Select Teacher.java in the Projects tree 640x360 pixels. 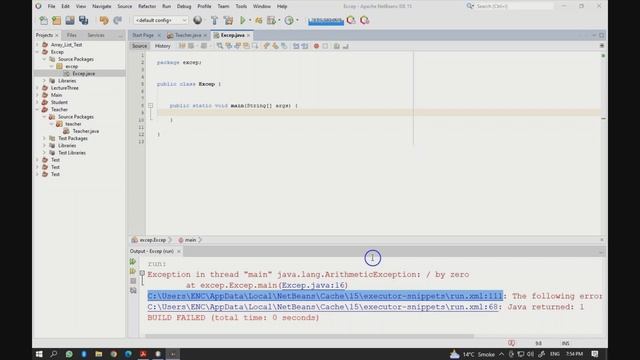86,131
